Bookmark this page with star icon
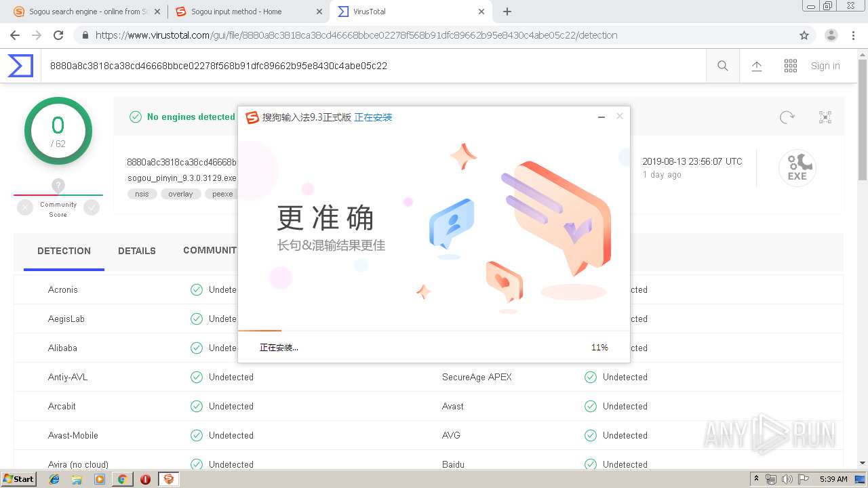 click(x=804, y=35)
